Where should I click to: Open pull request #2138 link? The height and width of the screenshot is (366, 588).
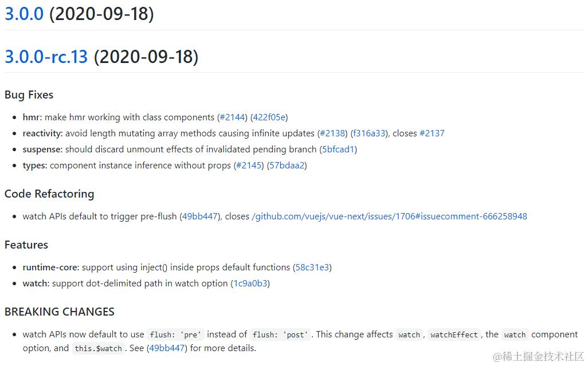click(x=332, y=133)
